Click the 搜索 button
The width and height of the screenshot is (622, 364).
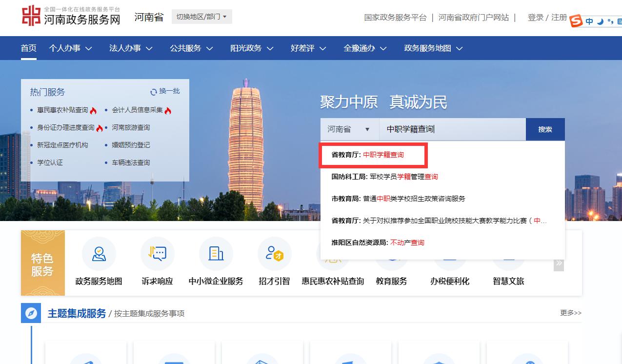click(545, 129)
